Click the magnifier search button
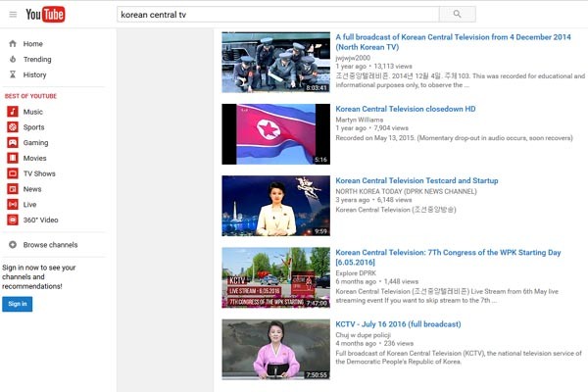Screen dimensions: 588x392 [x=457, y=15]
